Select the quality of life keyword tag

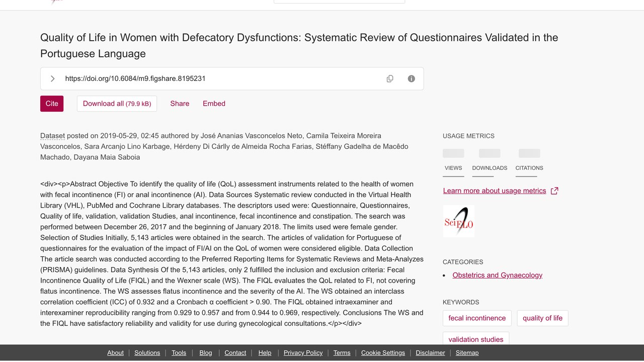(542, 318)
